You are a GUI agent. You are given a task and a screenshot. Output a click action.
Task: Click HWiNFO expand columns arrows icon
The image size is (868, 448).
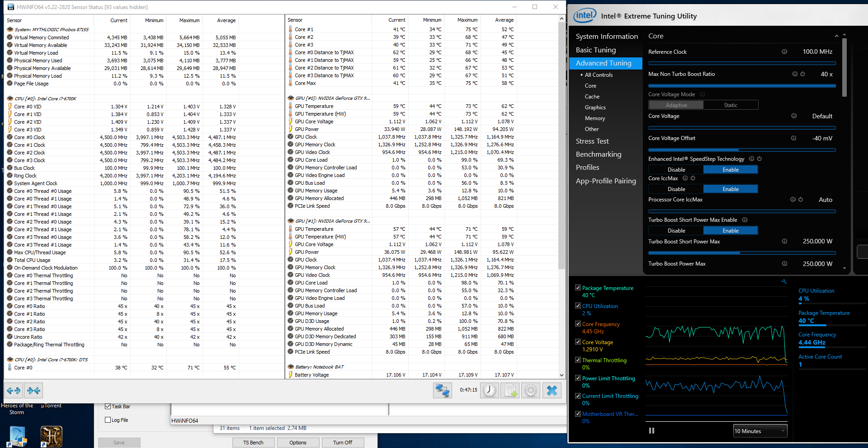tap(14, 391)
